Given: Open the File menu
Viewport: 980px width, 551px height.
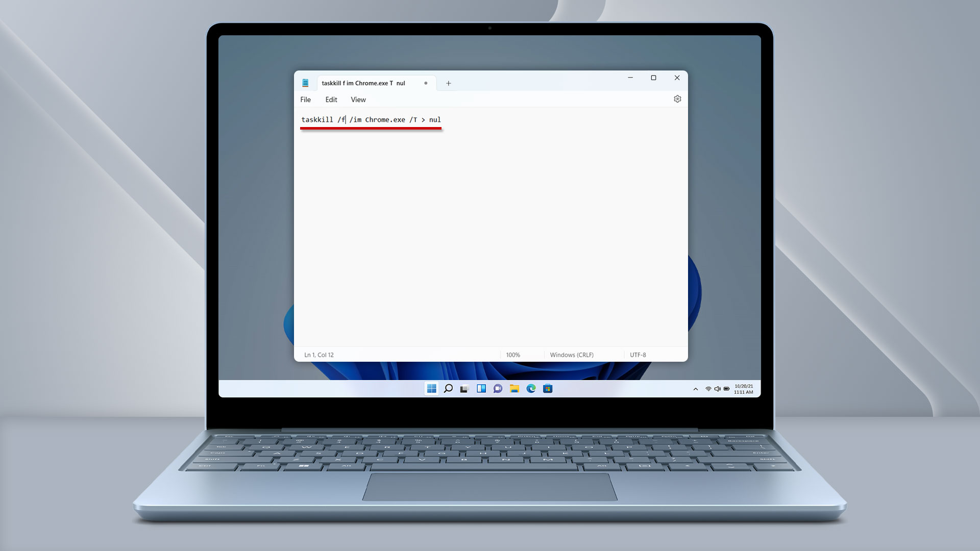Looking at the screenshot, I should [306, 99].
